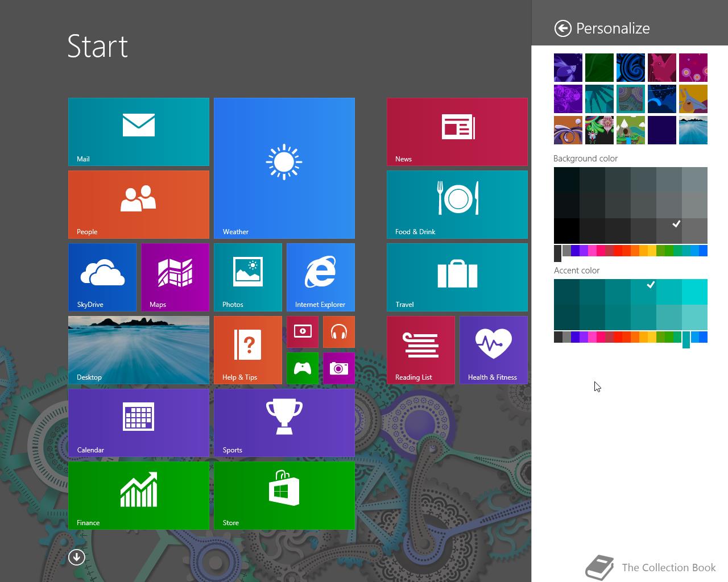Open the Maps tile
The width and height of the screenshot is (728, 582).
pos(175,277)
